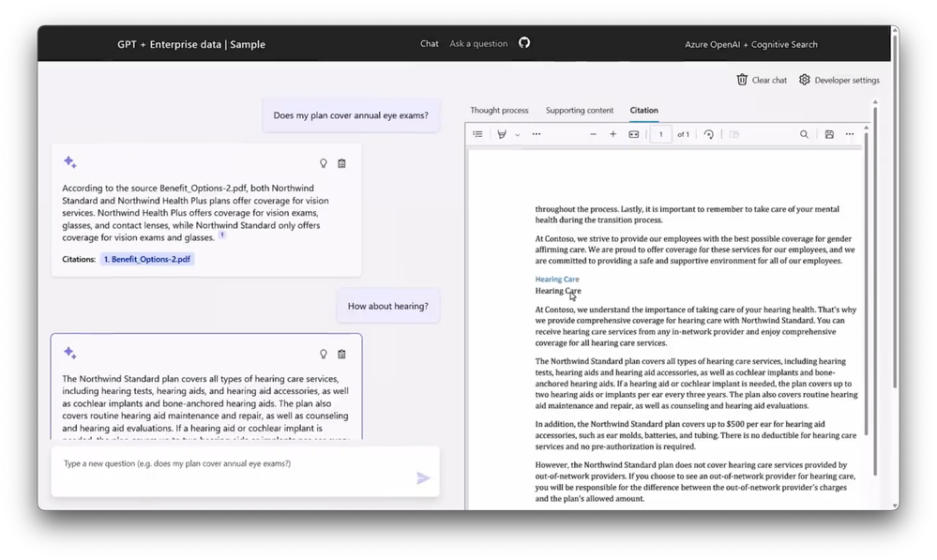The image size is (937, 560).
Task: Open the GitHub repository icon in header
Action: coord(524,43)
